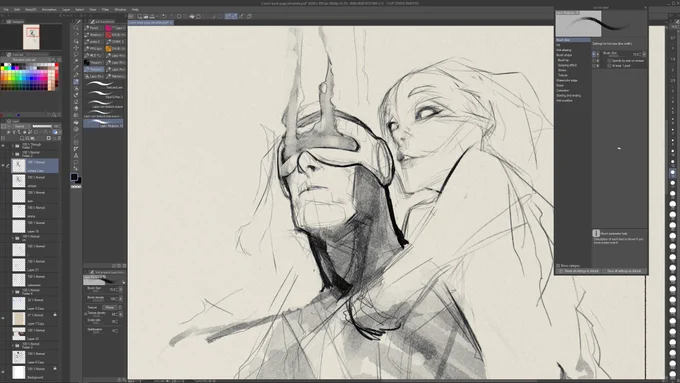Select Watercolor edge category in detail list
Viewport: 680px width, 383px height.
click(x=567, y=80)
